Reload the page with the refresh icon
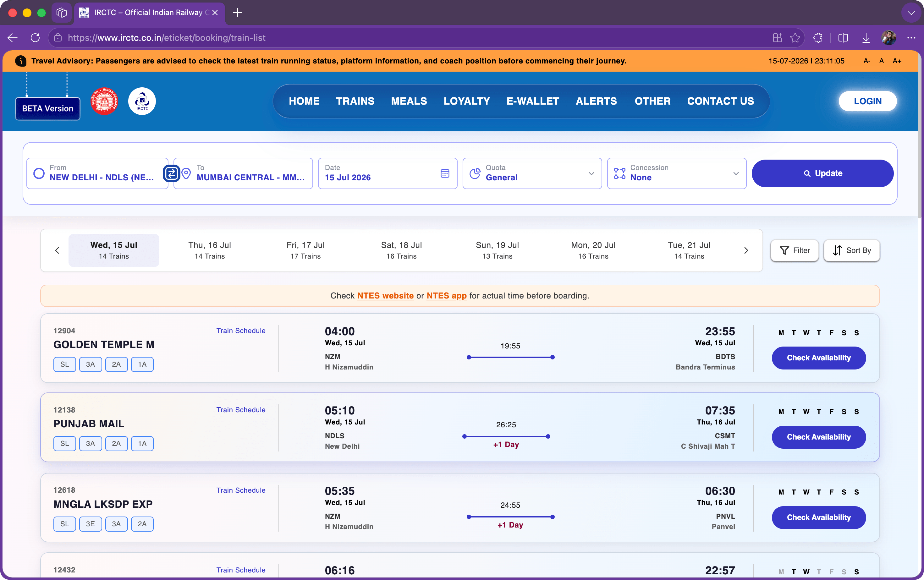 pos(35,38)
